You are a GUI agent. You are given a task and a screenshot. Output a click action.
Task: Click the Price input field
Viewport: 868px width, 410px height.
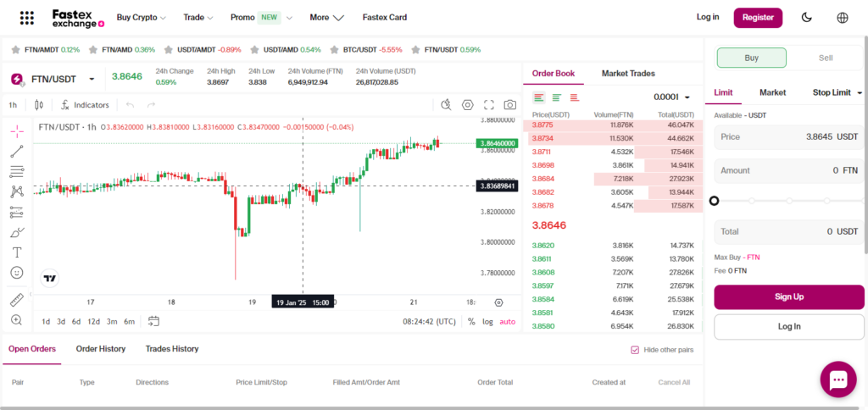789,136
